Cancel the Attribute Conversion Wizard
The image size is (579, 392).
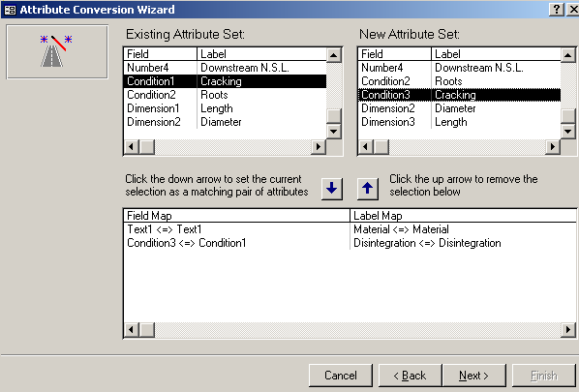pyautogui.click(x=341, y=376)
